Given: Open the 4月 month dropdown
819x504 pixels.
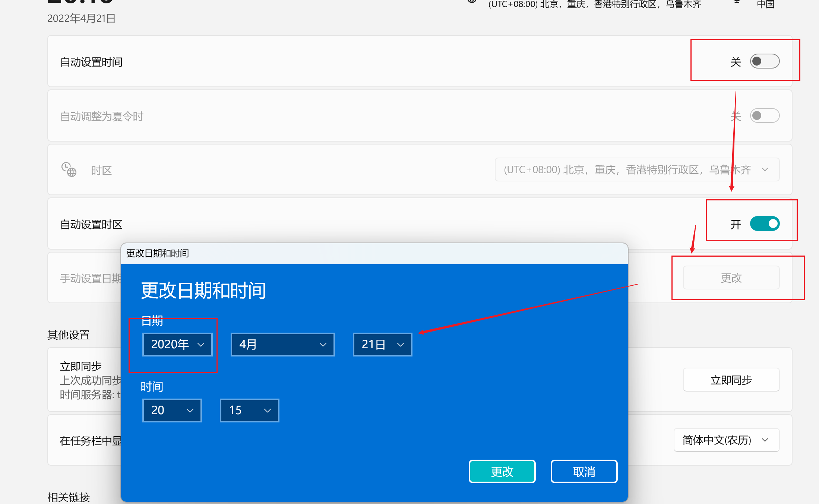Looking at the screenshot, I should [x=282, y=345].
